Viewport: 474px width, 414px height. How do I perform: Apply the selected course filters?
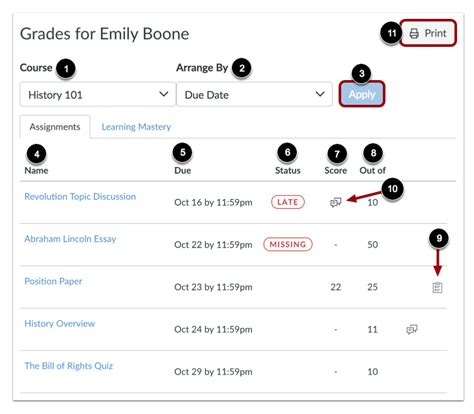pos(362,94)
